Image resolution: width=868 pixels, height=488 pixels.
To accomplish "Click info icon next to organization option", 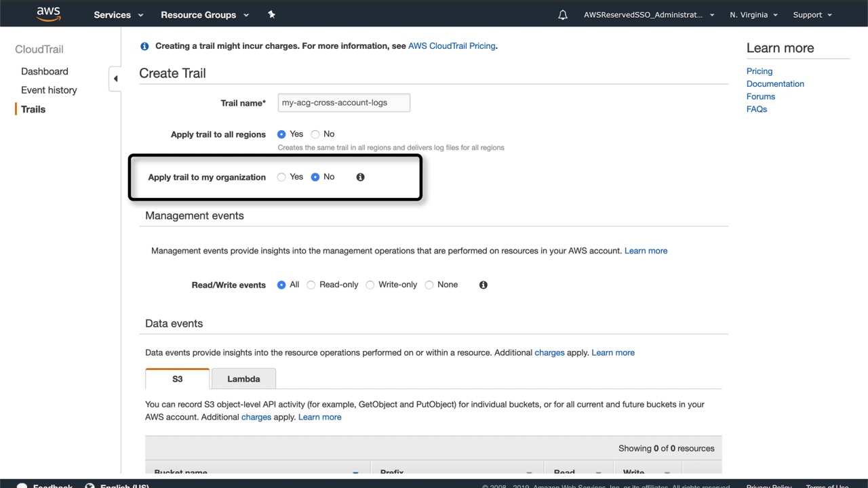I will pos(360,177).
